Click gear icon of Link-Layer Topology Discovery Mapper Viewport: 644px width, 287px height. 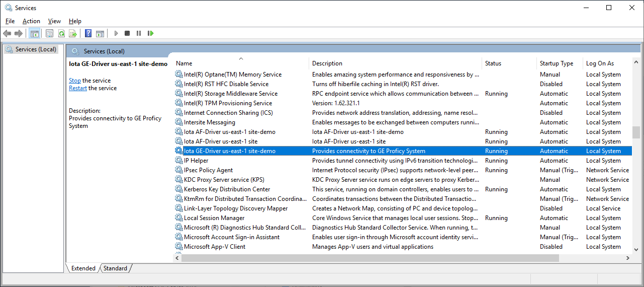[x=179, y=208]
